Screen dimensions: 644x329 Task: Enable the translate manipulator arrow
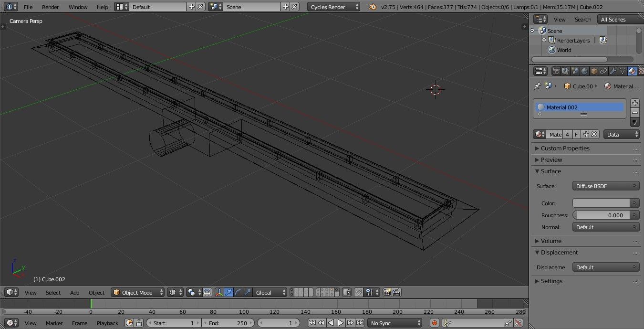pos(229,293)
